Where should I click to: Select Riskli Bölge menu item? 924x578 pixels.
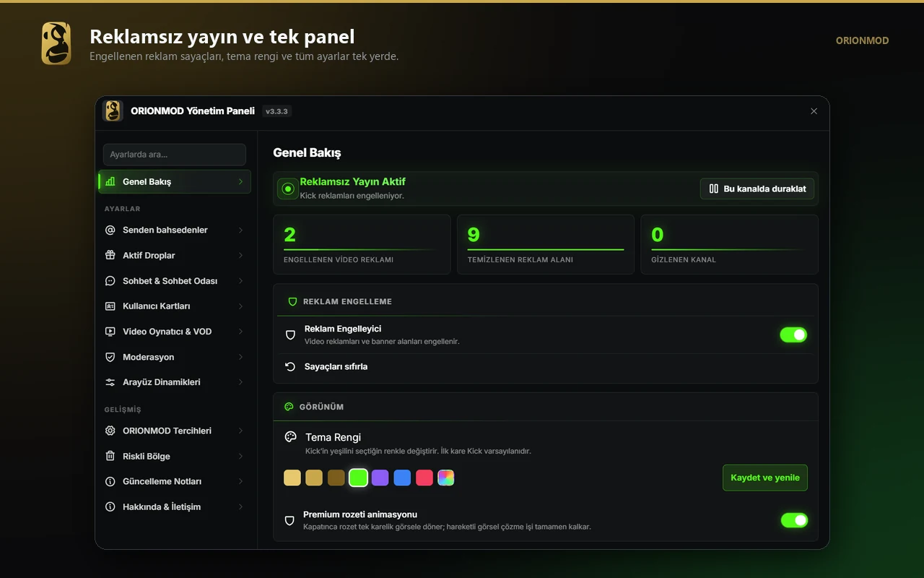point(175,456)
